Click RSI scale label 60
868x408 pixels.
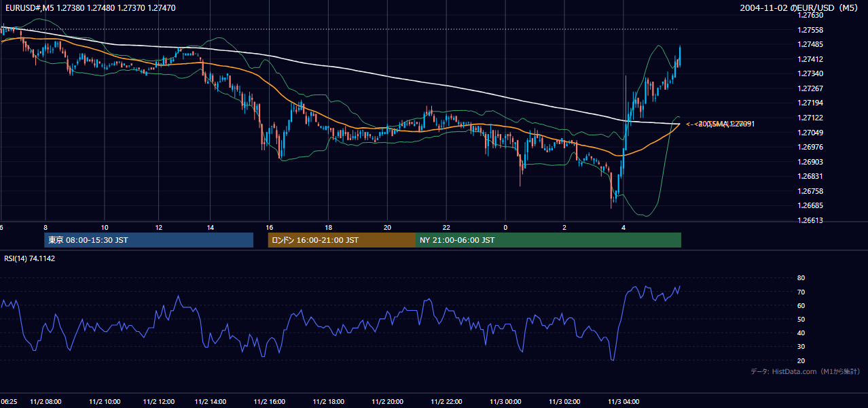(x=801, y=305)
